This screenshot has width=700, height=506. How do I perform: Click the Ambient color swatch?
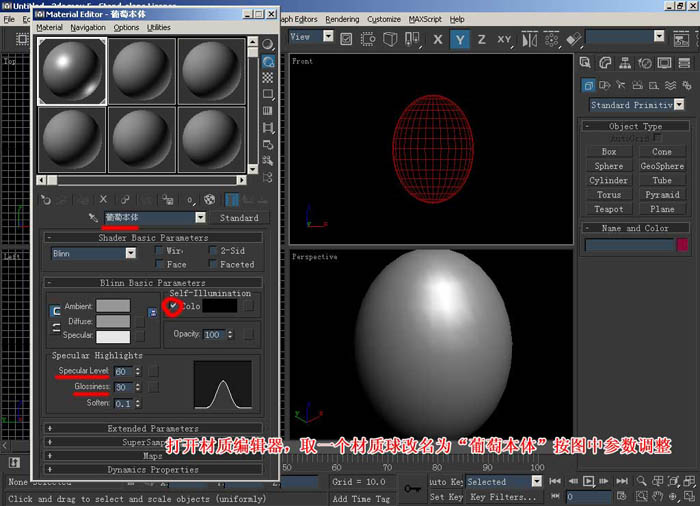coord(113,306)
